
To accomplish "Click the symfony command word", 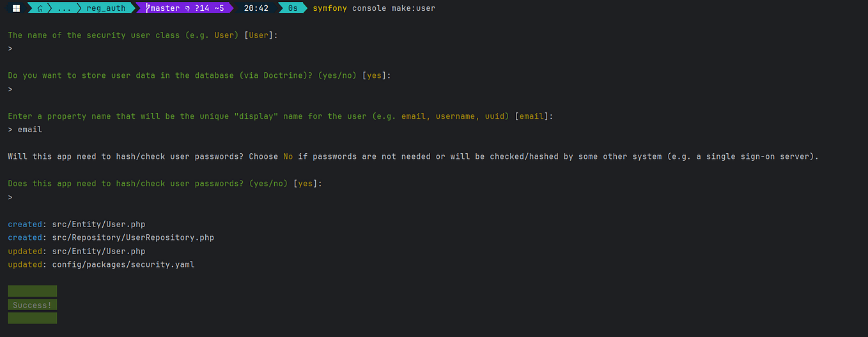I will 329,8.
